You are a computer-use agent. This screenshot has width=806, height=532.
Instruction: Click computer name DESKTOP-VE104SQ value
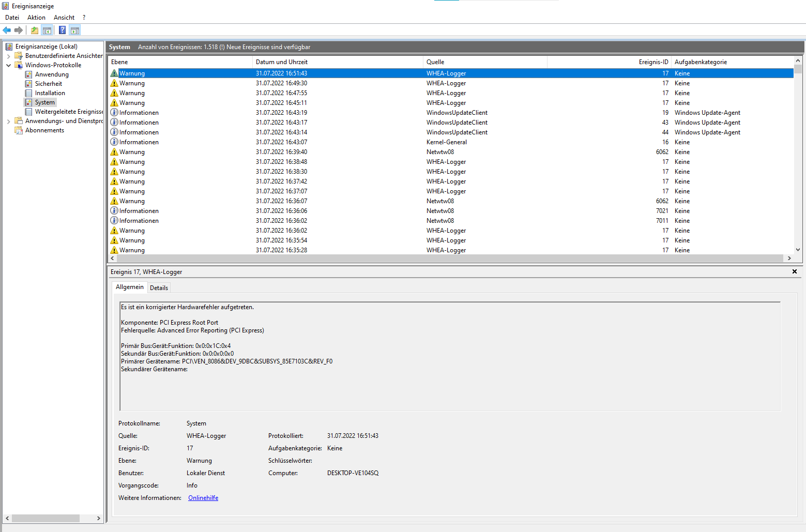[x=353, y=473]
